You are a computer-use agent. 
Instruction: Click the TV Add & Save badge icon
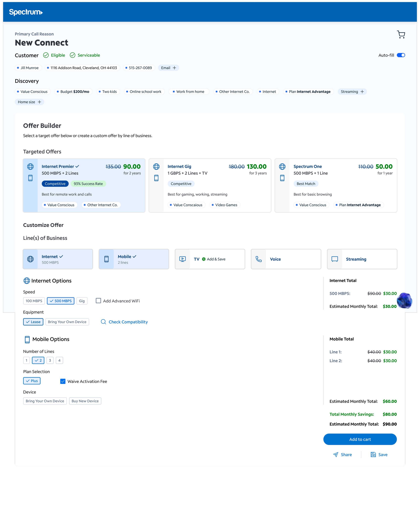pyautogui.click(x=204, y=259)
